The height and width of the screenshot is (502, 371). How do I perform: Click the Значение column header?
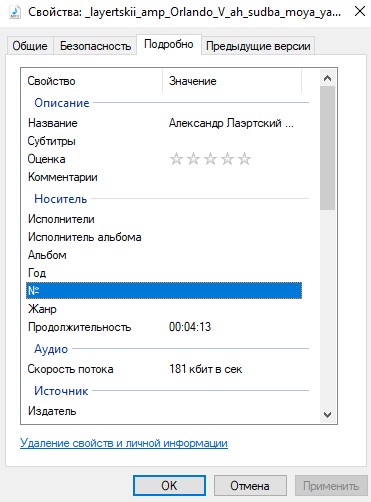tap(232, 81)
